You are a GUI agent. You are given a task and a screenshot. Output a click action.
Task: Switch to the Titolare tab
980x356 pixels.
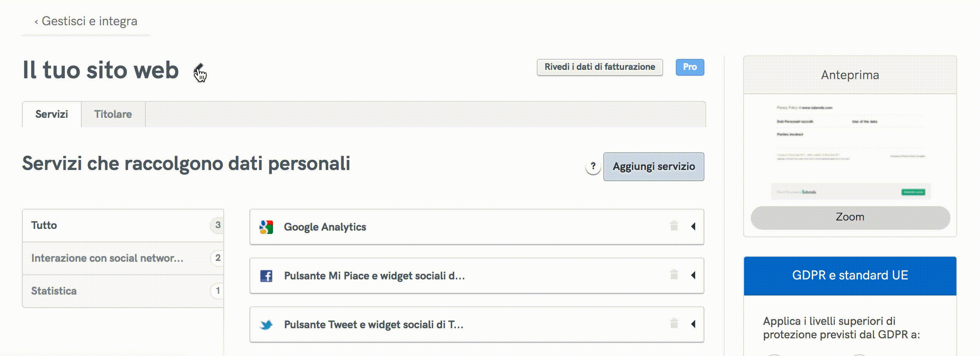point(112,114)
